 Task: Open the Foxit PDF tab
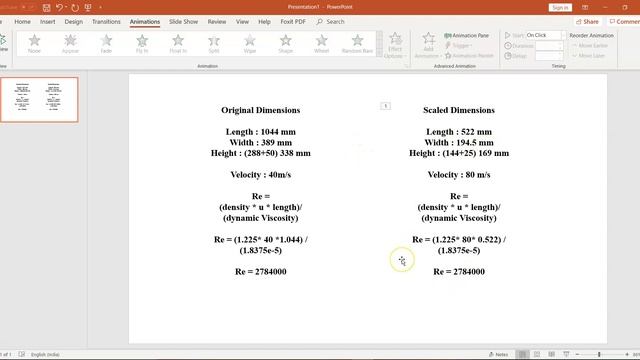pyautogui.click(x=293, y=22)
